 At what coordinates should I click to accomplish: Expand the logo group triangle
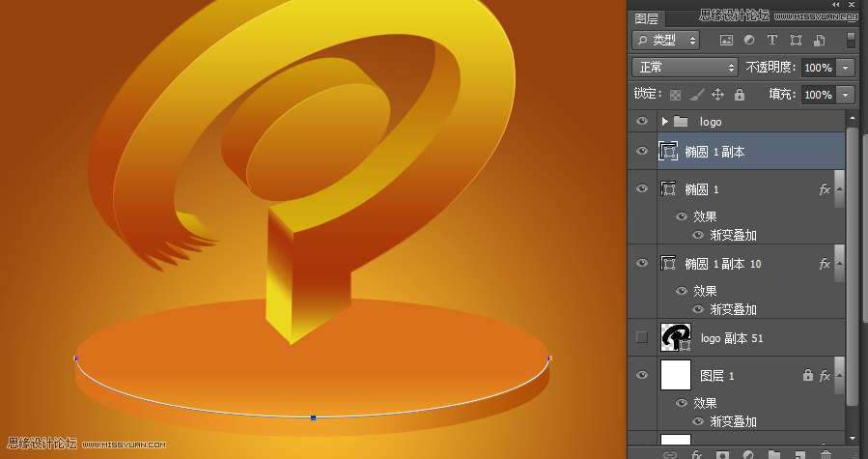(665, 122)
